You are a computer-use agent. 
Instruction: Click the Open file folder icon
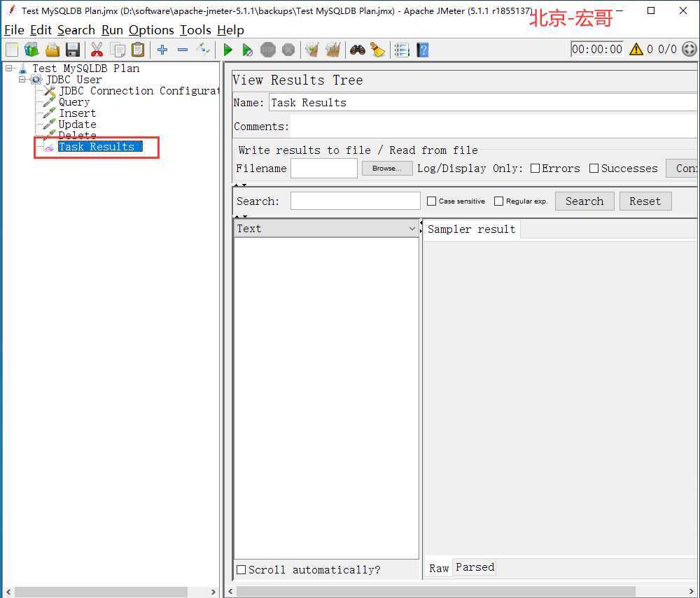52,50
